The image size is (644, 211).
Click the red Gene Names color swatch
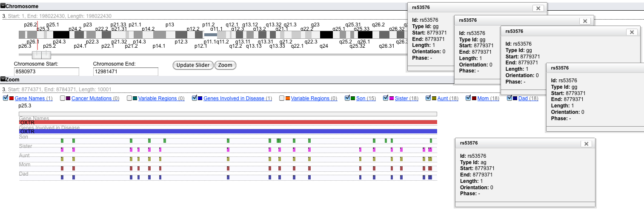[11, 98]
